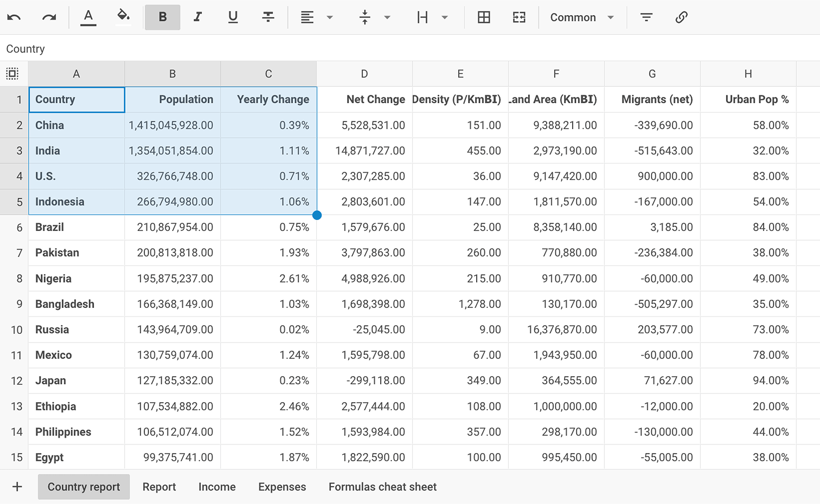Add a new sheet with plus icon
This screenshot has width=820, height=504.
click(x=17, y=487)
